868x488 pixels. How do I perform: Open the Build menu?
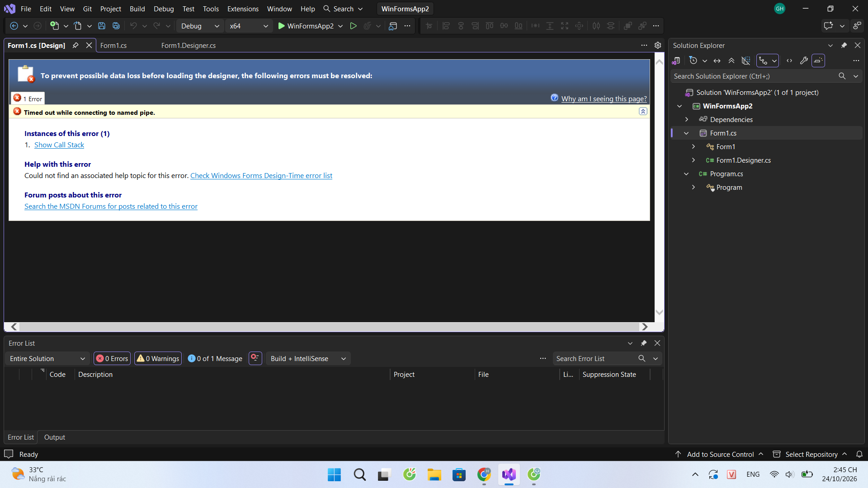(137, 9)
